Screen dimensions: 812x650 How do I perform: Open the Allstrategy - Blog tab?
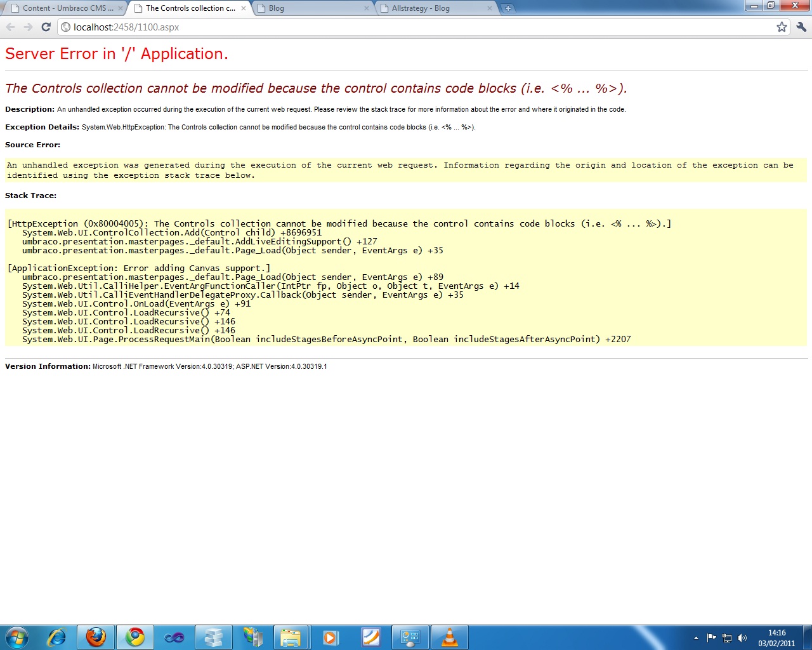click(x=436, y=8)
